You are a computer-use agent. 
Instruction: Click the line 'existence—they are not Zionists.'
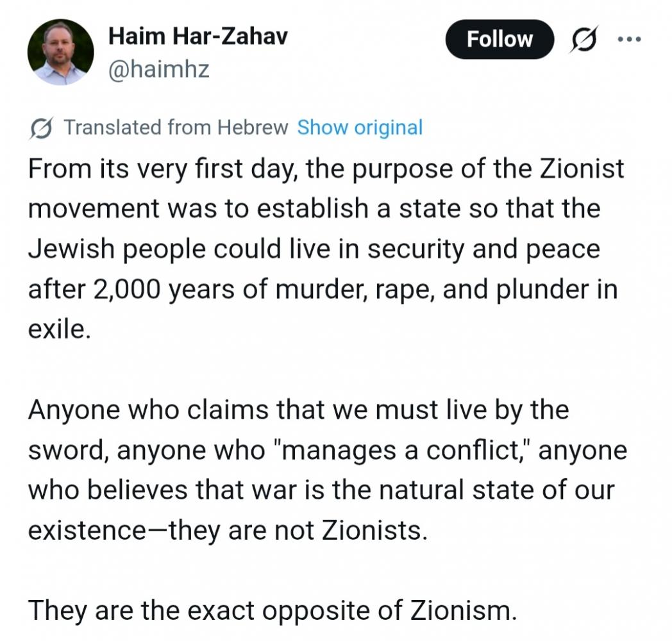click(x=227, y=531)
